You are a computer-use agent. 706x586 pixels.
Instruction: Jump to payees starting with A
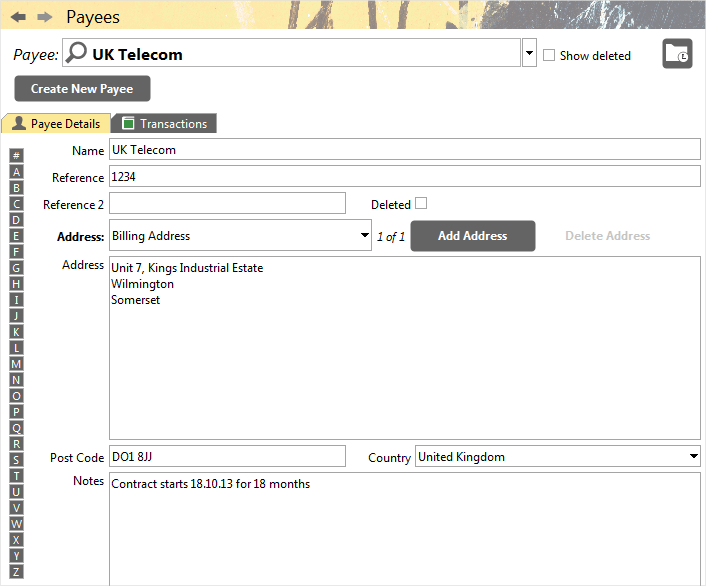16,172
